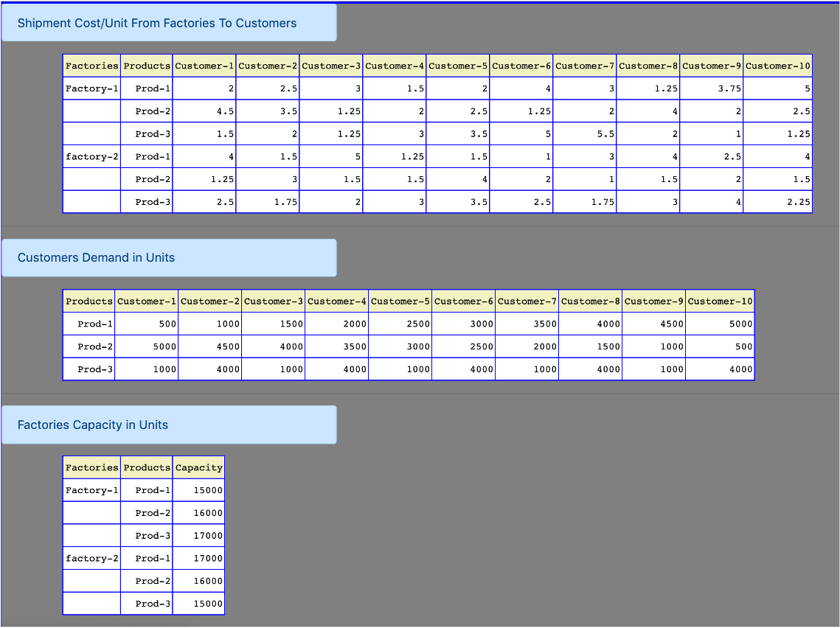Image resolution: width=840 pixels, height=628 pixels.
Task: Select Prod-2 demand value 5000 for Customer-1
Action: (147, 346)
